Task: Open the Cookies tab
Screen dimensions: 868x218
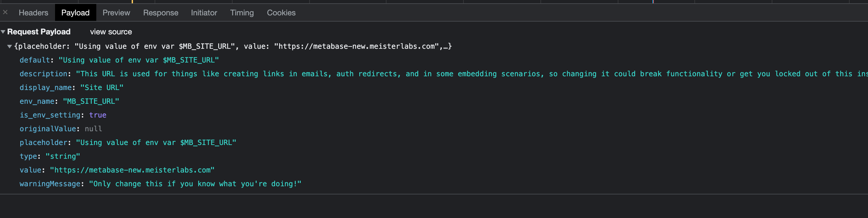Action: [x=281, y=12]
